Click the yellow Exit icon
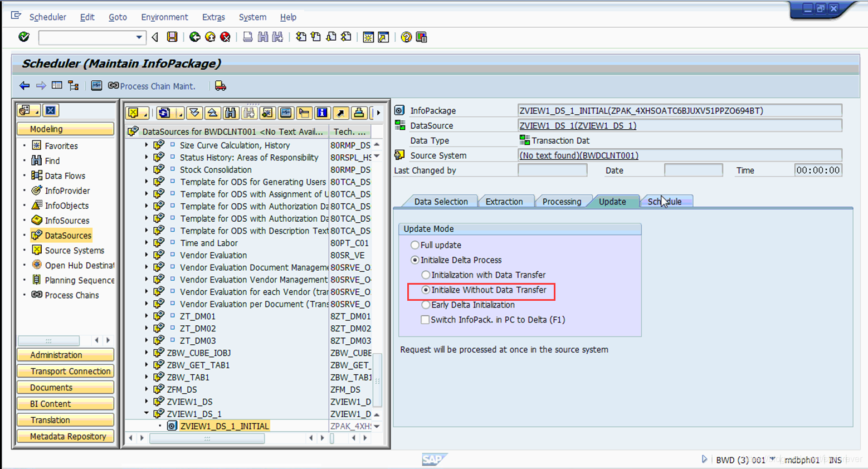Image resolution: width=868 pixels, height=469 pixels. tap(210, 37)
